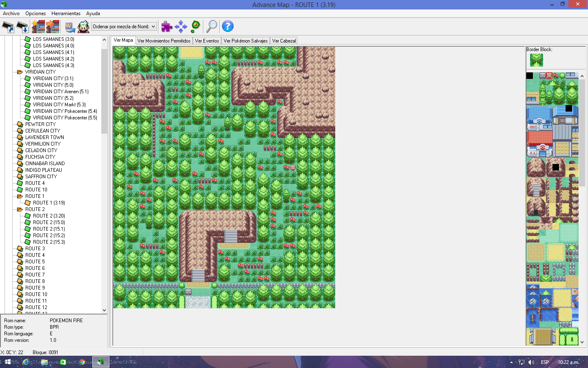Switch to the Ver Eventos tab
The height and width of the screenshot is (368, 588).
[x=207, y=41]
